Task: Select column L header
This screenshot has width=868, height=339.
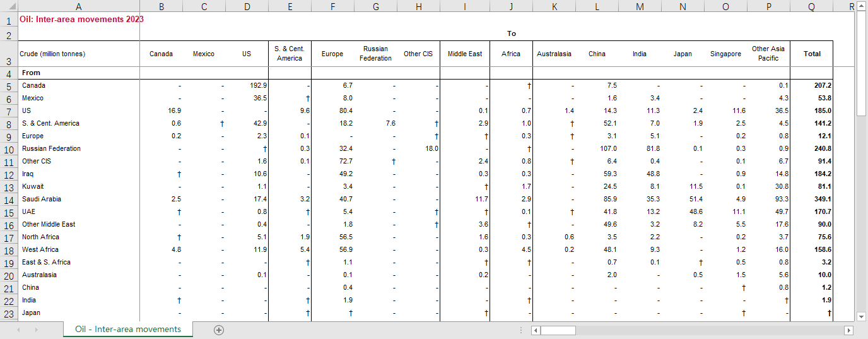Action: 597,6
